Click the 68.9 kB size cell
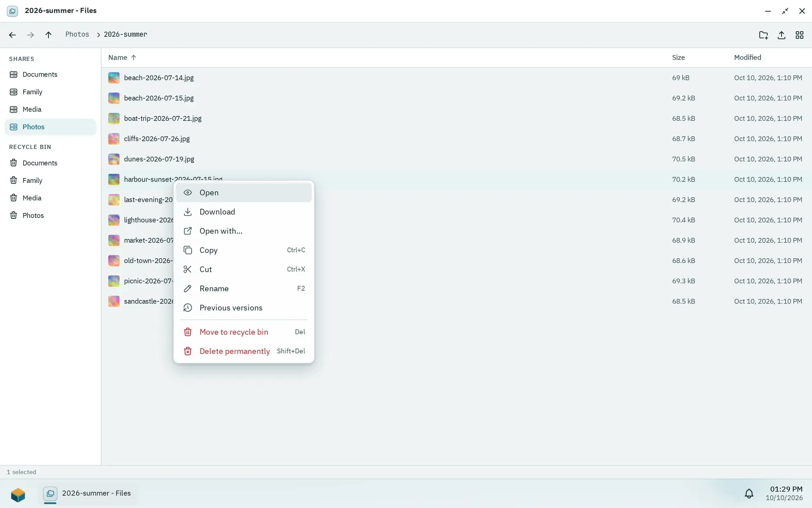Viewport: 812px width, 508px height. coord(683,240)
